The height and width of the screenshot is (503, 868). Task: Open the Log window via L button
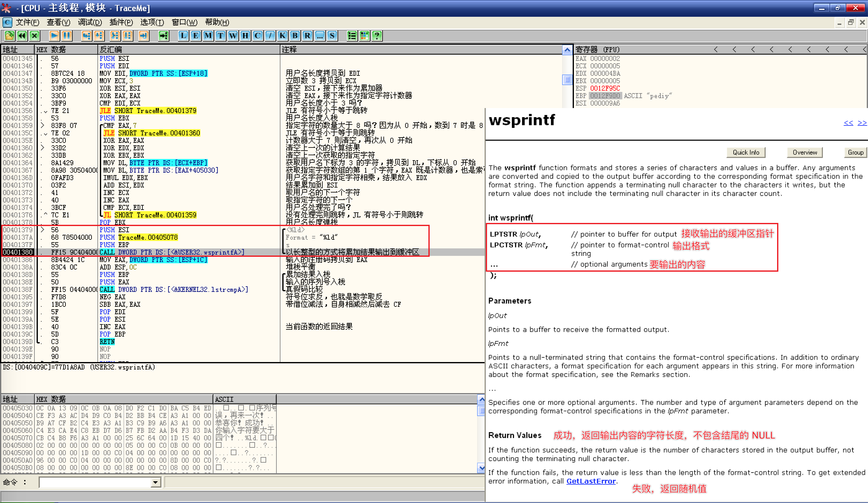click(x=183, y=35)
